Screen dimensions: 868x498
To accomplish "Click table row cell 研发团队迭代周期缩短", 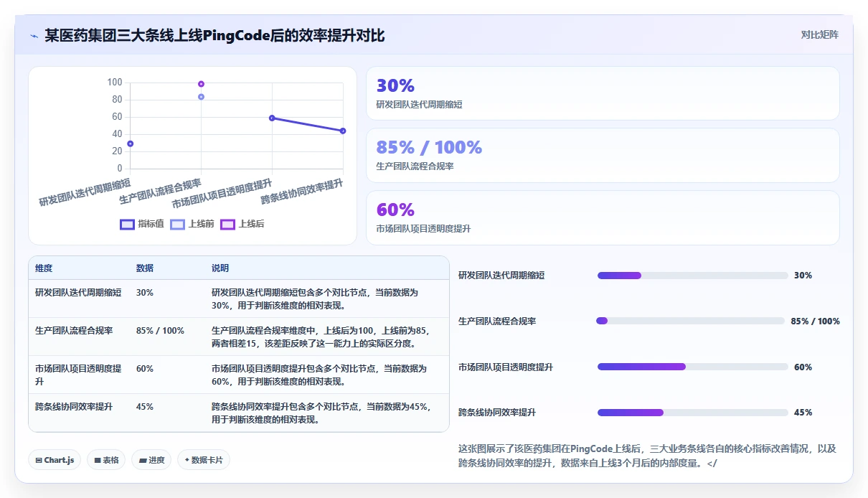I will point(78,293).
